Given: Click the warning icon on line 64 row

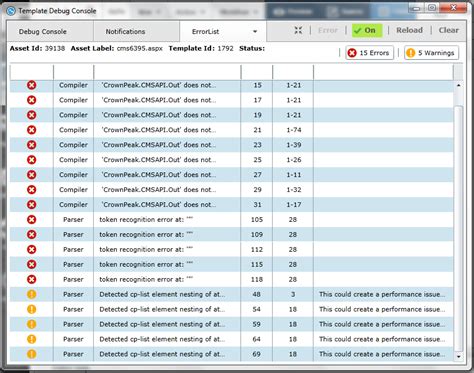Looking at the screenshot, I should pyautogui.click(x=32, y=339).
